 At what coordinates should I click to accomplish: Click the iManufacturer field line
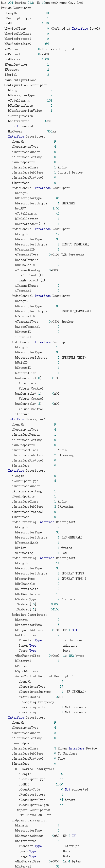[27, 64]
